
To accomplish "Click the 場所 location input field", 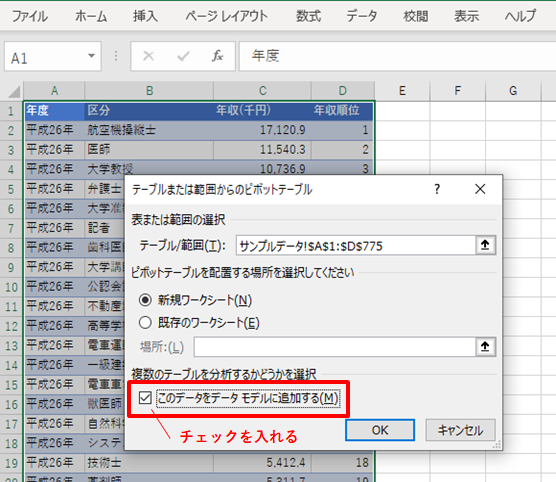I will (x=334, y=347).
